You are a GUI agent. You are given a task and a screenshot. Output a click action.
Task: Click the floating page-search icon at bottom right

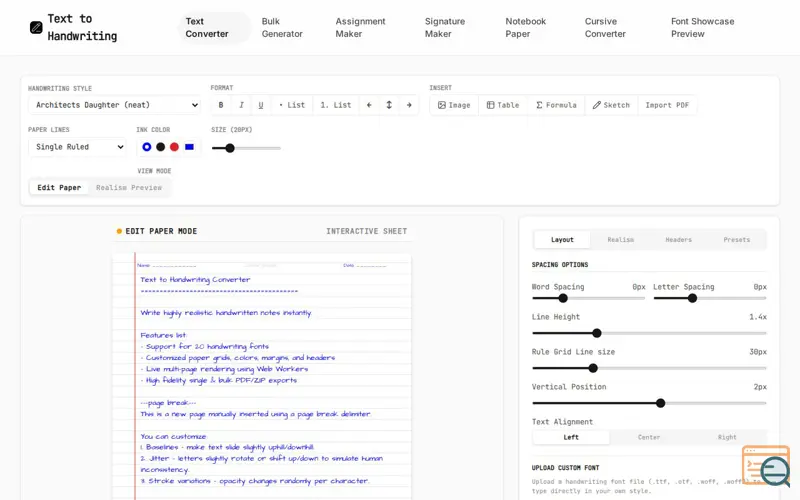[x=766, y=466]
